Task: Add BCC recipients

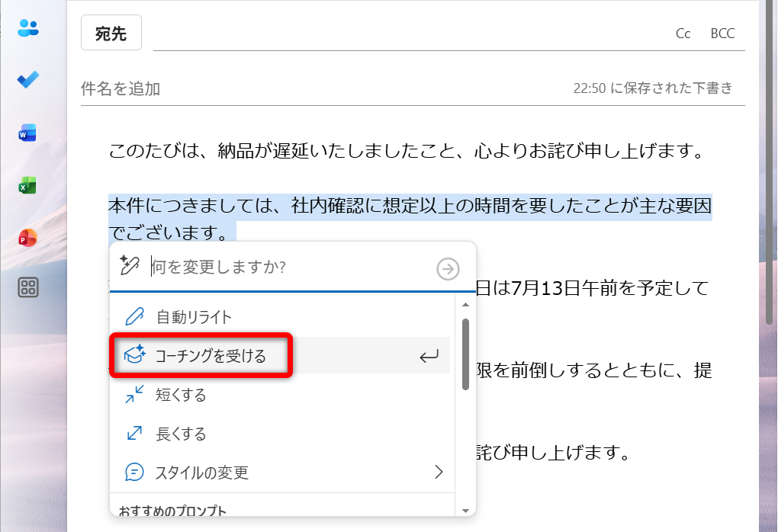Action: click(x=722, y=34)
